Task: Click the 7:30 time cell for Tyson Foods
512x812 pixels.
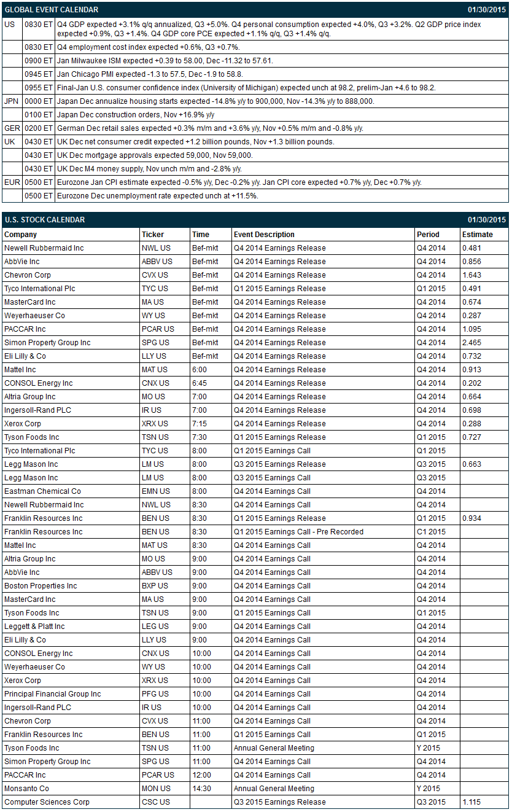Action: pos(211,437)
